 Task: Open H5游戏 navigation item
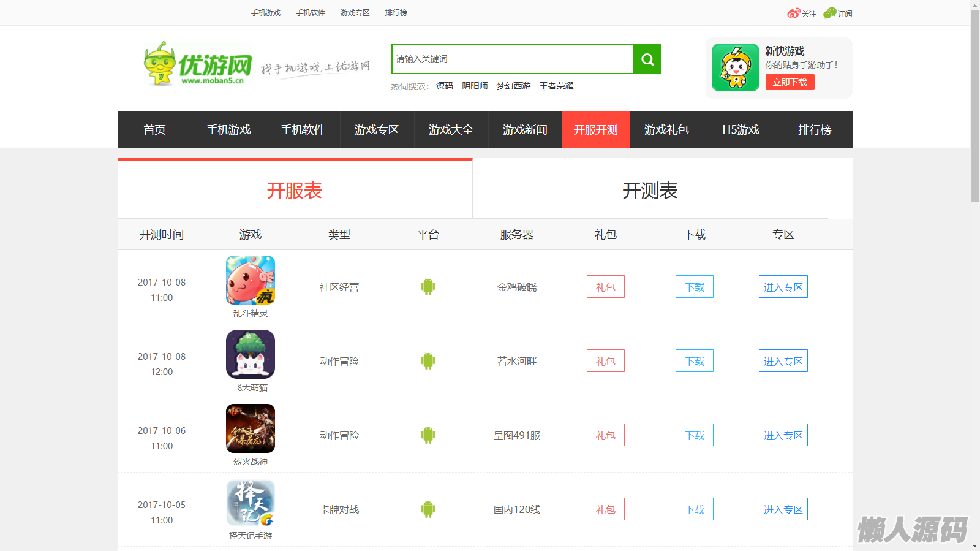click(741, 129)
